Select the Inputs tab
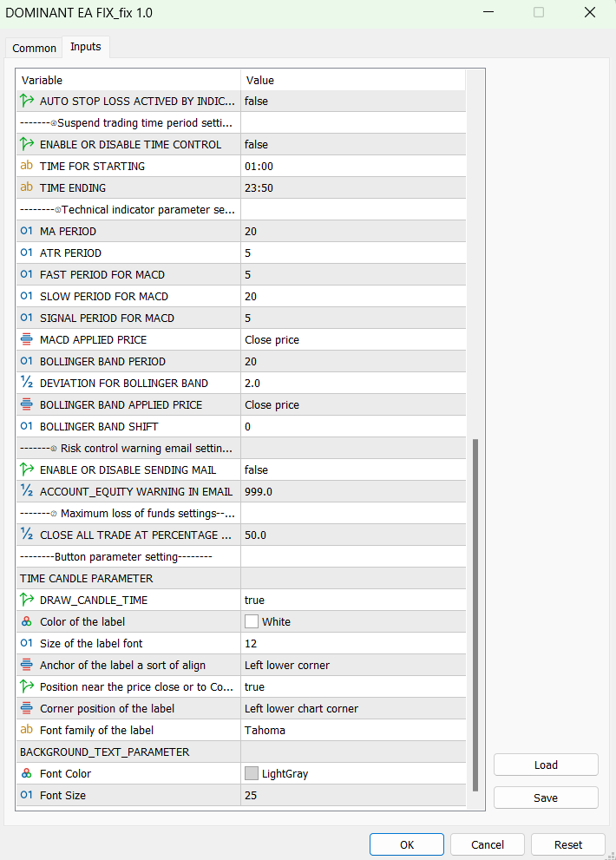This screenshot has height=860, width=616. [x=85, y=47]
